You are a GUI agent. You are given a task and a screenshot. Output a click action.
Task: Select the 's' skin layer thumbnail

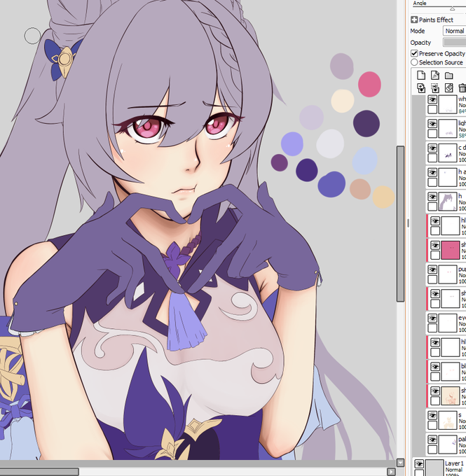[448, 420]
